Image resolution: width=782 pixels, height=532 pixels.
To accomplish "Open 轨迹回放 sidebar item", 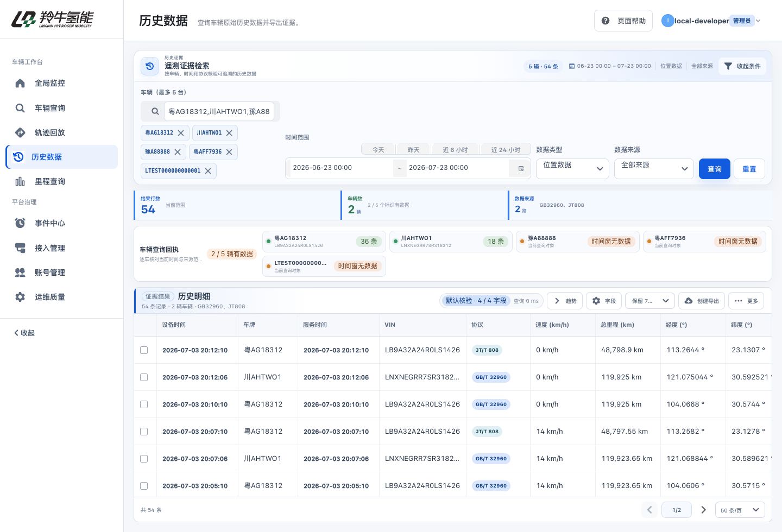I will 61,132.
